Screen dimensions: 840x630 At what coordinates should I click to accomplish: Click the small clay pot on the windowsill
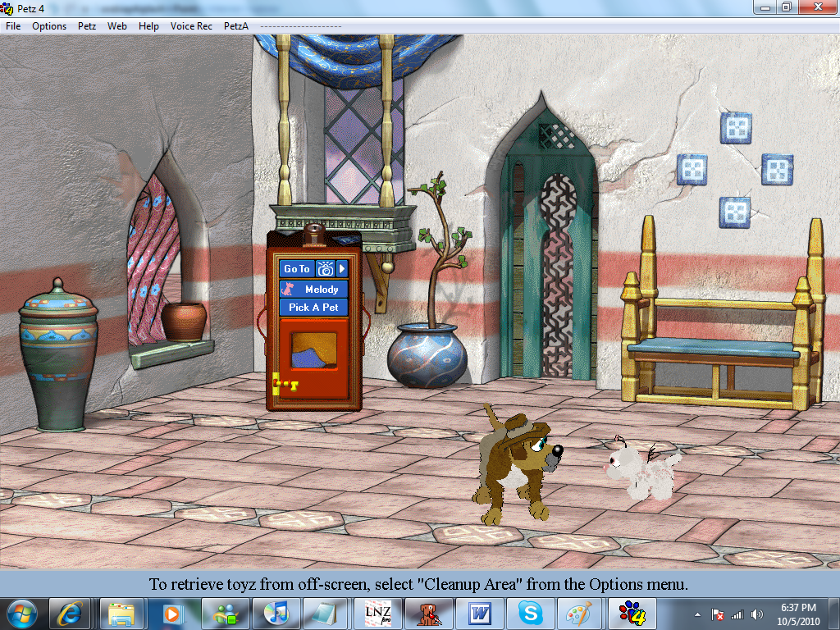pos(184,322)
